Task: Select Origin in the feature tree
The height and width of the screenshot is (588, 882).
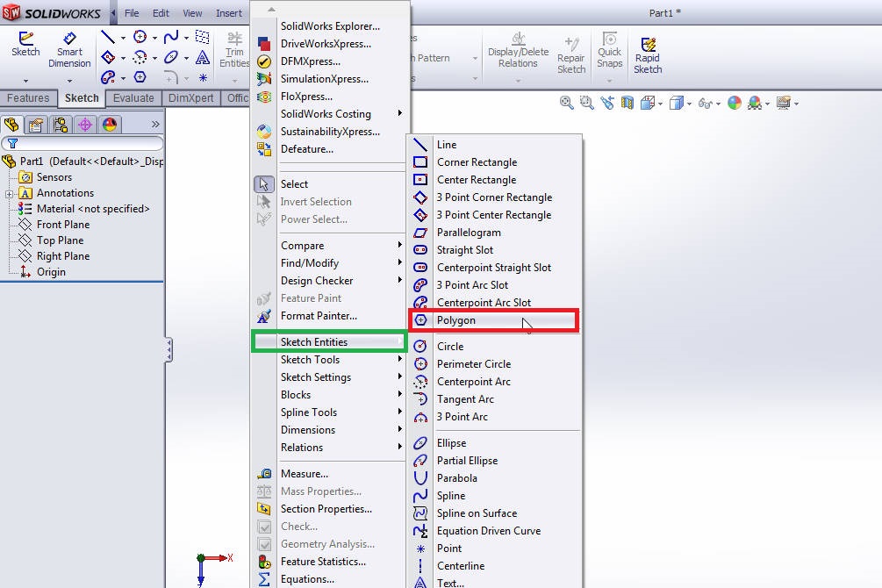Action: [x=51, y=272]
